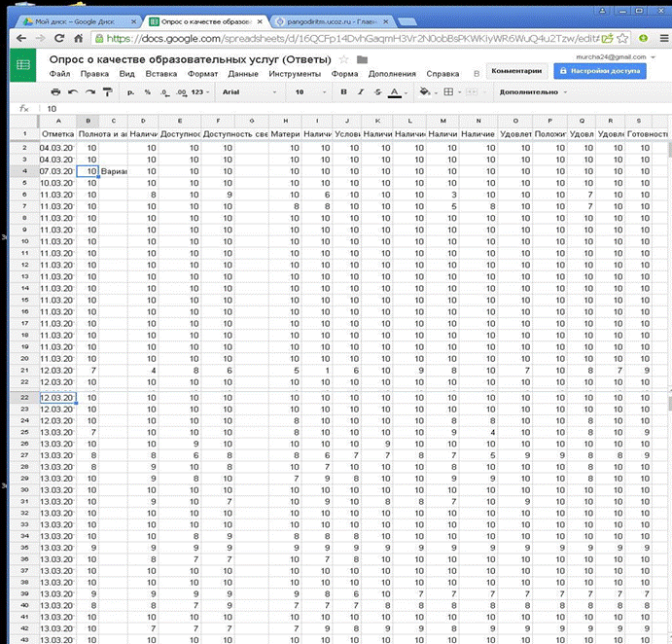
Task: Redo the last action
Action: 90,91
